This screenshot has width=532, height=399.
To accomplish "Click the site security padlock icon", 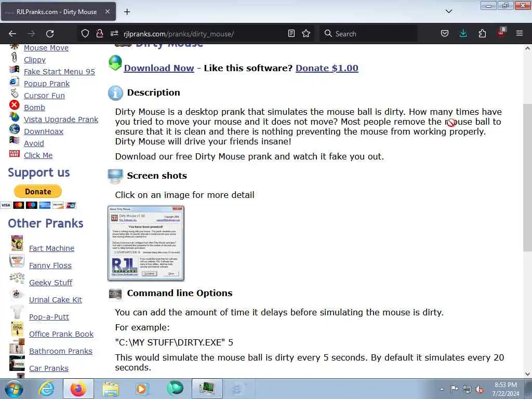I will click(x=99, y=34).
